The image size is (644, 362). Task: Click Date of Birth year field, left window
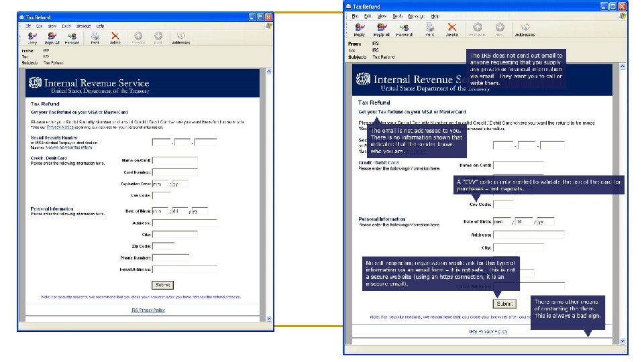click(200, 211)
